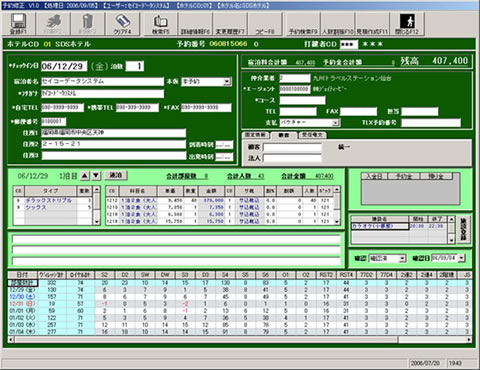Select the middle tab above 顧客 field
Viewport: 480px width, 370px height.
pyautogui.click(x=283, y=135)
